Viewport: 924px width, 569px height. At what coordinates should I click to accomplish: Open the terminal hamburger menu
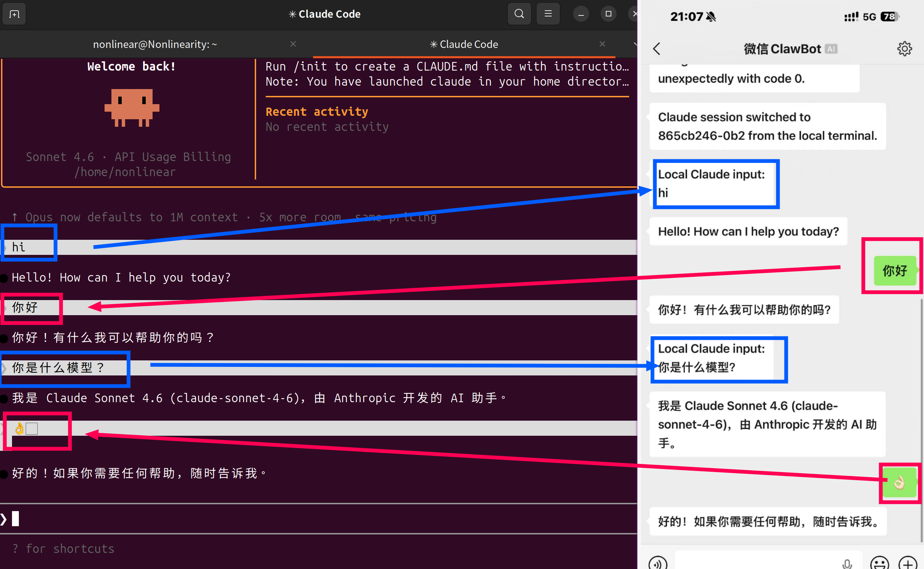pos(548,14)
